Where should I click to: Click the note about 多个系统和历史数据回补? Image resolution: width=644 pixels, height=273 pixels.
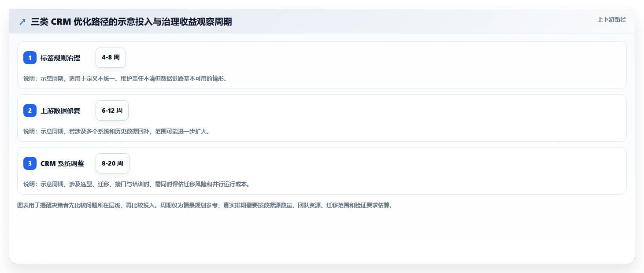pos(116,131)
